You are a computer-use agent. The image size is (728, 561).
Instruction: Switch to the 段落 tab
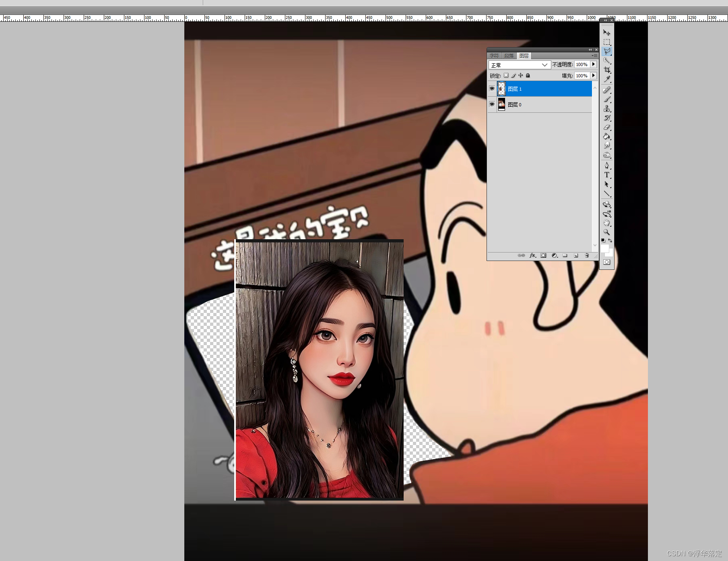pyautogui.click(x=509, y=56)
